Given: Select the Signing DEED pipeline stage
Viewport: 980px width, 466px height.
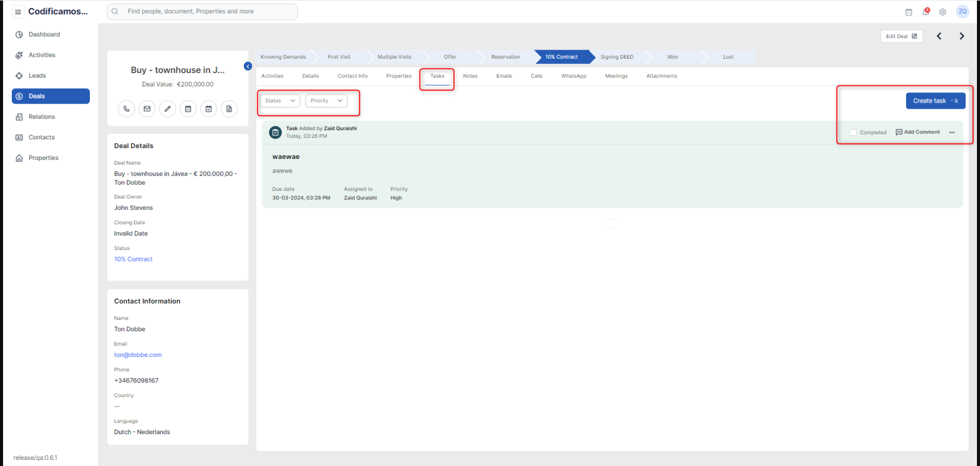Looking at the screenshot, I should 617,57.
